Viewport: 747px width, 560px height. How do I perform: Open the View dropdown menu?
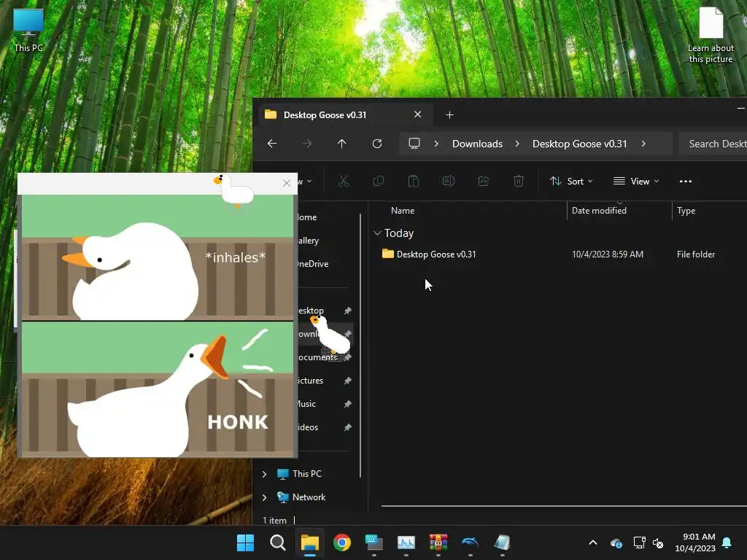pyautogui.click(x=636, y=181)
